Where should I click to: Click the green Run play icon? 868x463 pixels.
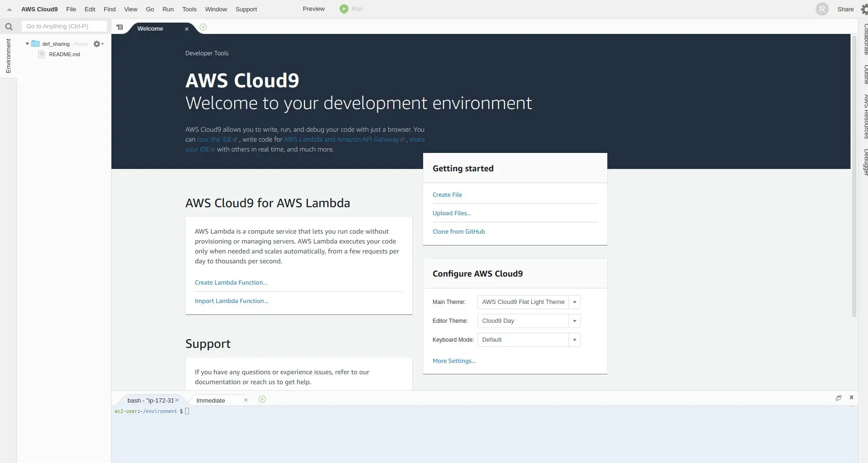pos(344,9)
